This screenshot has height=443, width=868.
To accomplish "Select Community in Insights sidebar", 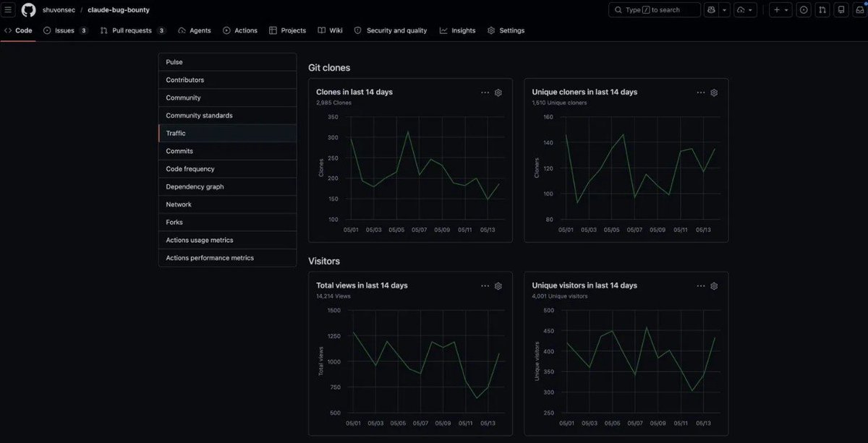I will (227, 98).
